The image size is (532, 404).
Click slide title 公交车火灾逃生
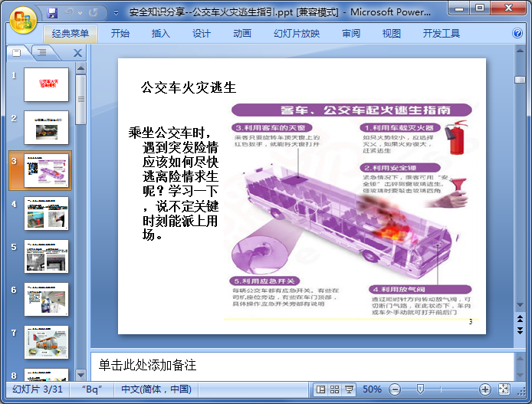pos(189,87)
